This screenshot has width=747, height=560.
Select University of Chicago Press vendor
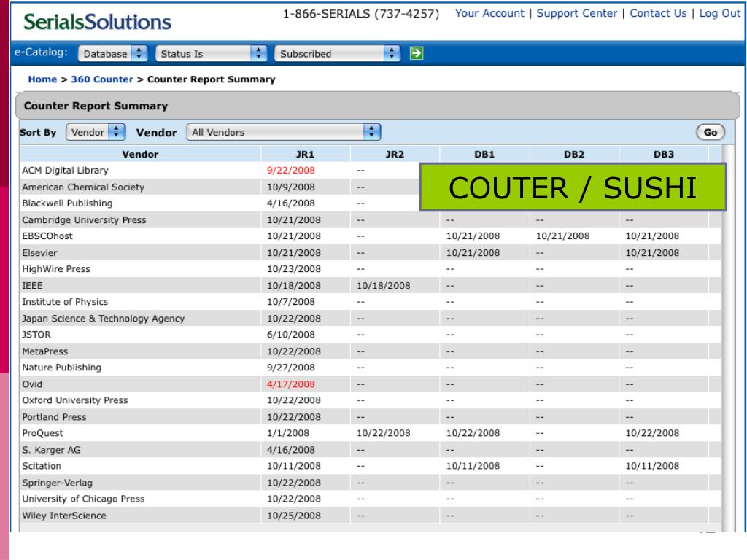[x=83, y=499]
